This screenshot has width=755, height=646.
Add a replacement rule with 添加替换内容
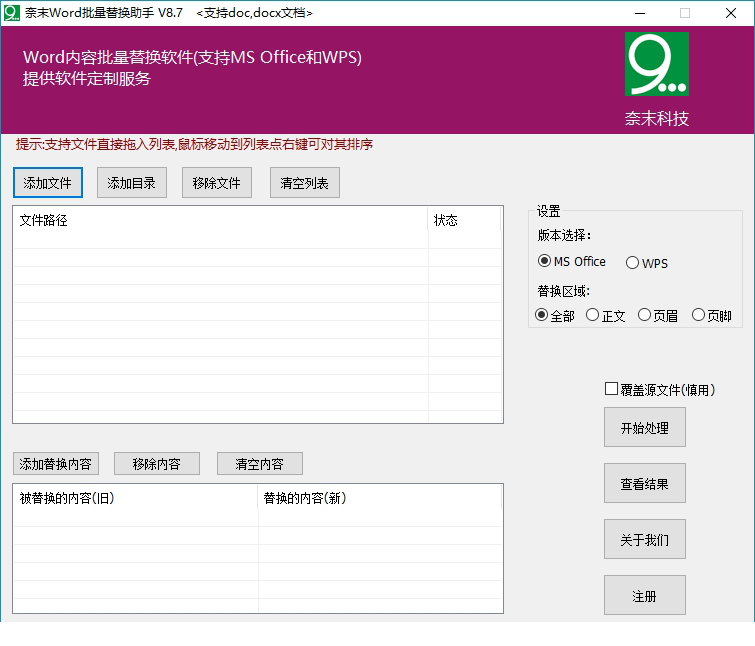click(56, 464)
